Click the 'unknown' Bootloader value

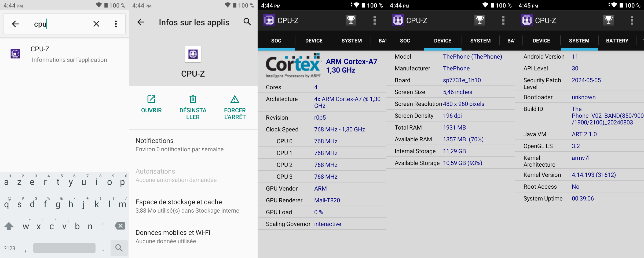tap(584, 97)
